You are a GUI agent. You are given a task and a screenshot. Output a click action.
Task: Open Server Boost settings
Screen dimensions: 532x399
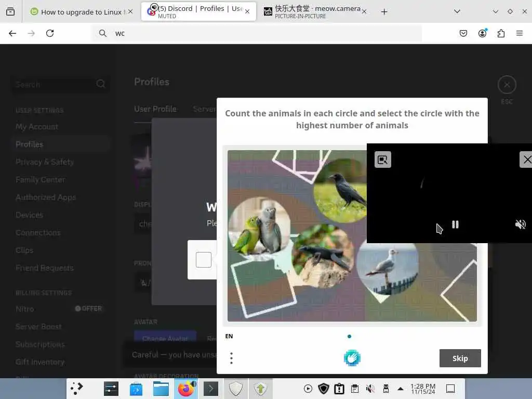point(38,327)
